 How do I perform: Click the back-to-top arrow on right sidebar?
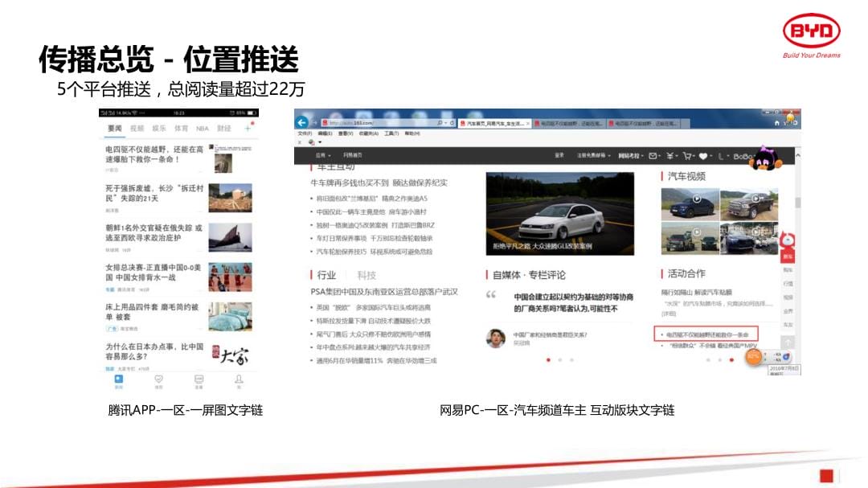[x=787, y=342]
